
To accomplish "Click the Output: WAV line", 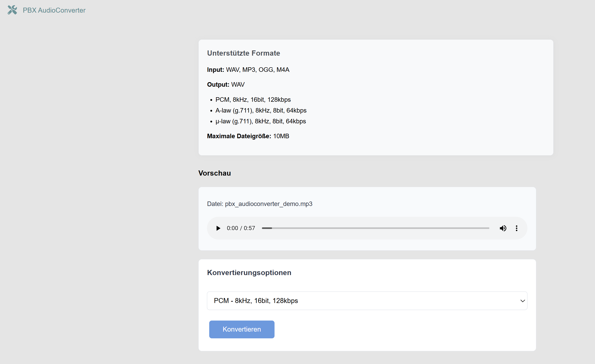I will click(226, 84).
